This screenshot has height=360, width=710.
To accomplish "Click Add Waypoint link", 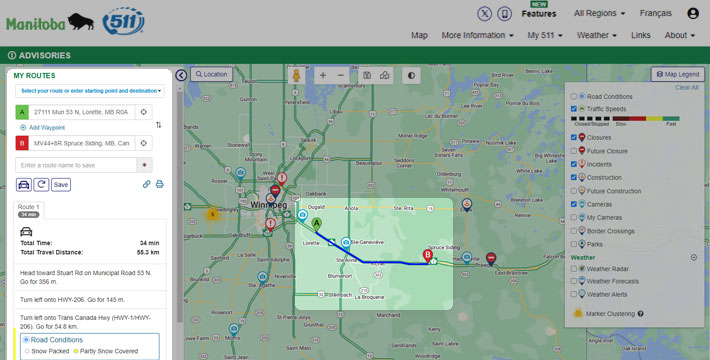I will point(43,128).
